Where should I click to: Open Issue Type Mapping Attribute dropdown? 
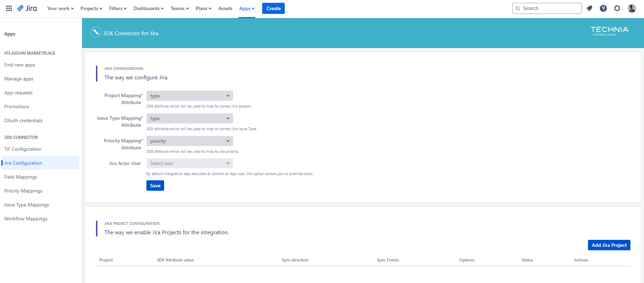click(x=190, y=118)
